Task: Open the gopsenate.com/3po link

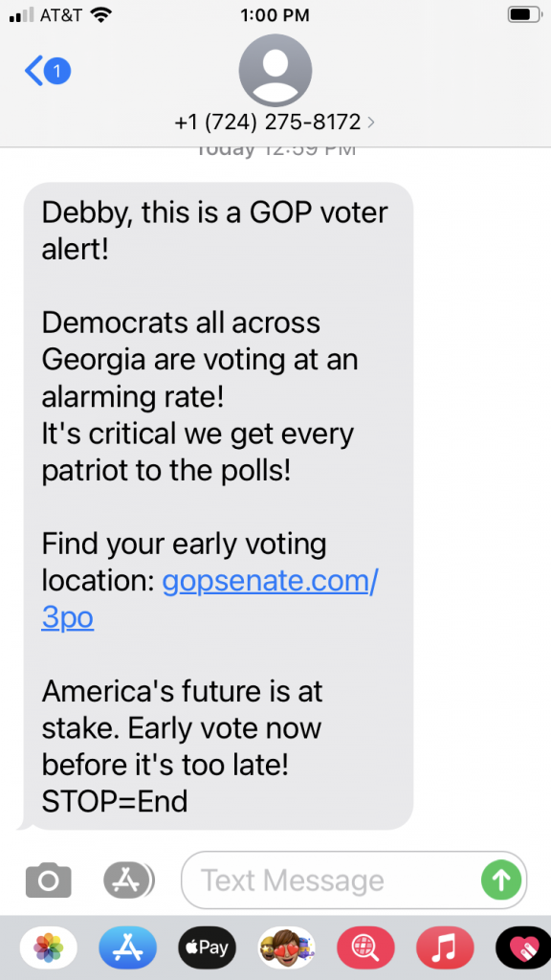Action: point(209,599)
